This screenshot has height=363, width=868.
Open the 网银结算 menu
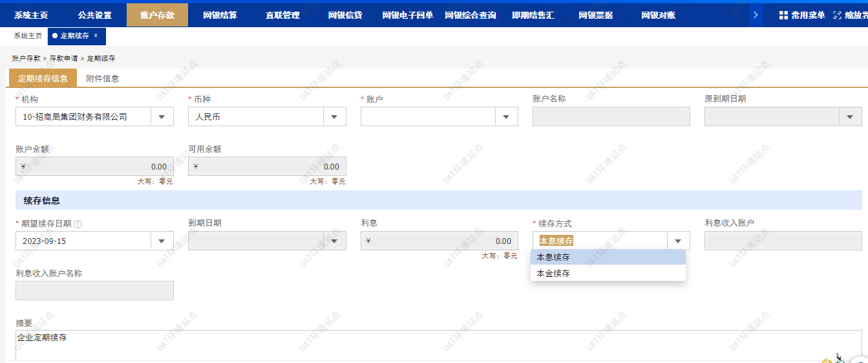click(x=220, y=15)
